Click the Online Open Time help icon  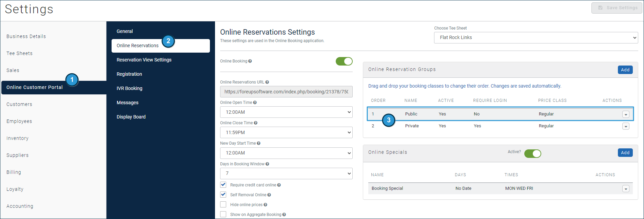tap(255, 103)
